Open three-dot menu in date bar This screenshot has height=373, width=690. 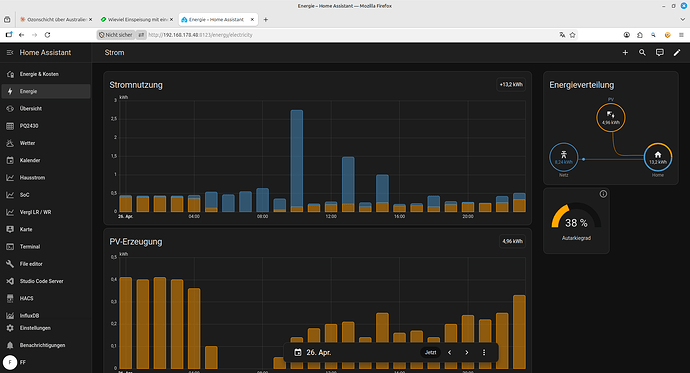click(484, 352)
